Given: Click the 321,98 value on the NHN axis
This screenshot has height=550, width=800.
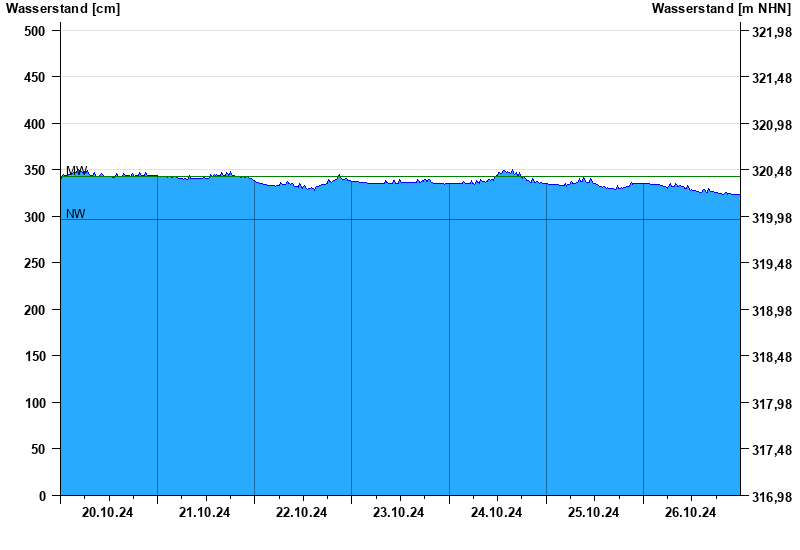Looking at the screenshot, I should [770, 32].
